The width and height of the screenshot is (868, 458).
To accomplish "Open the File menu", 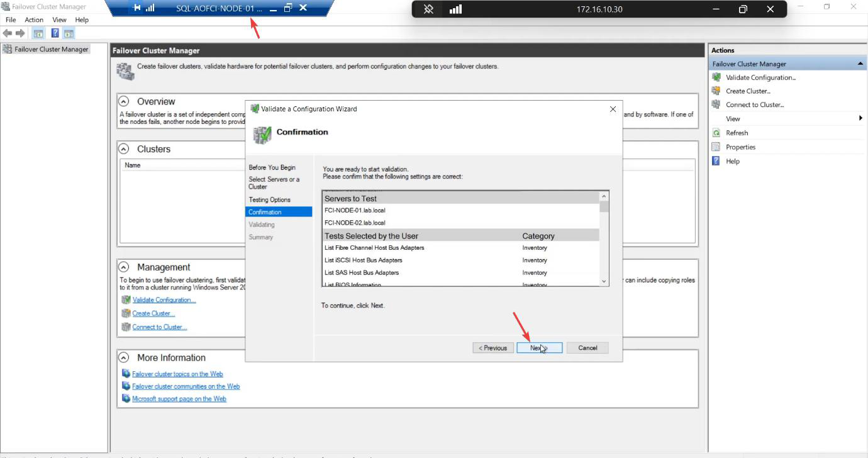I will point(11,20).
